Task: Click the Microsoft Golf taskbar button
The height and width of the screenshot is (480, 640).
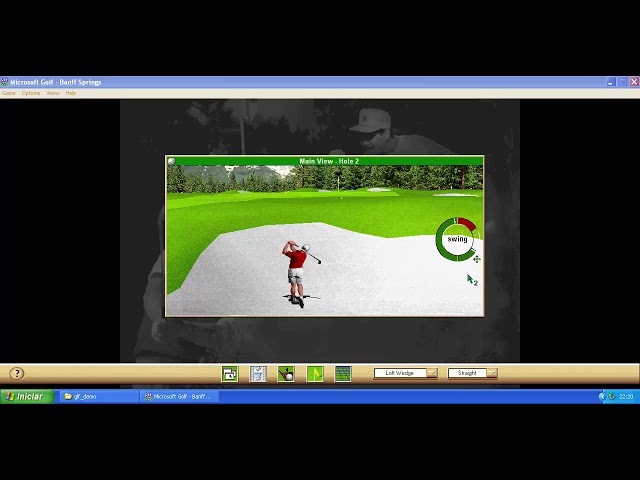Action: (180, 396)
